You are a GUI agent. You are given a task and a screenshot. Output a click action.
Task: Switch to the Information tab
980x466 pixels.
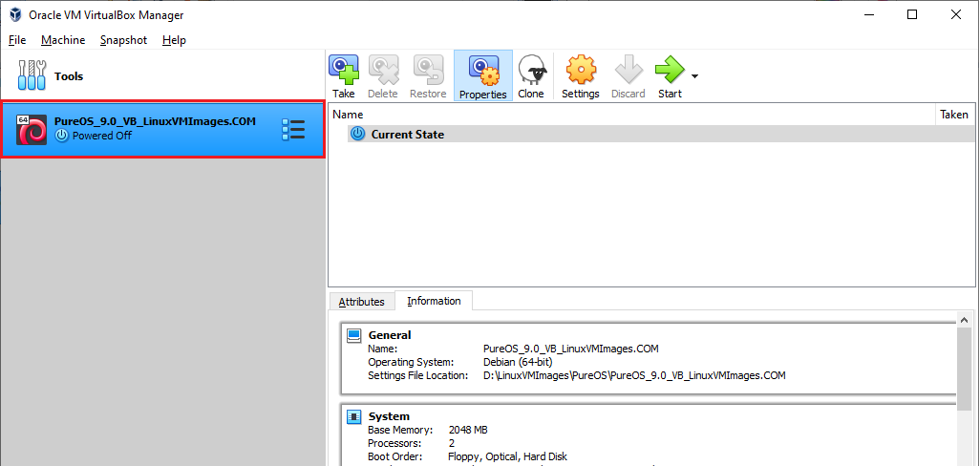[x=434, y=301]
